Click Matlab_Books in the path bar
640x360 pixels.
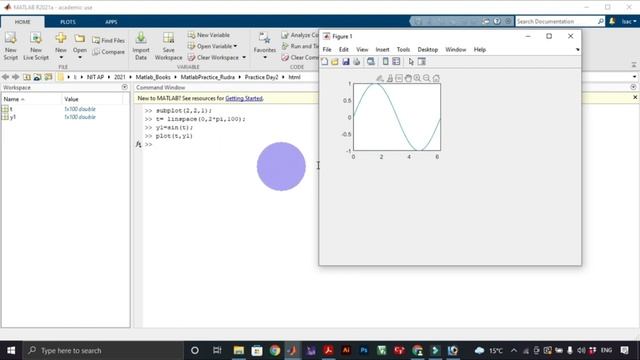[x=153, y=77]
